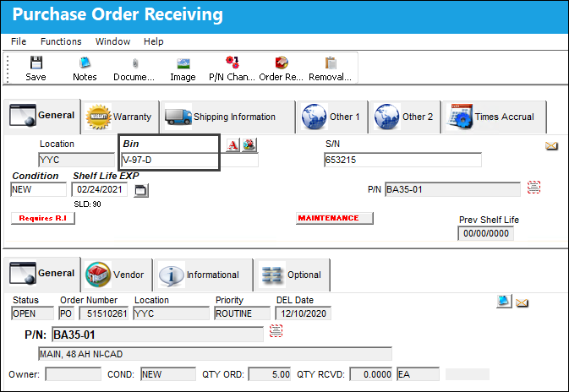This screenshot has width=569, height=392.
Task: Click envelope icon in order section
Action: [522, 302]
